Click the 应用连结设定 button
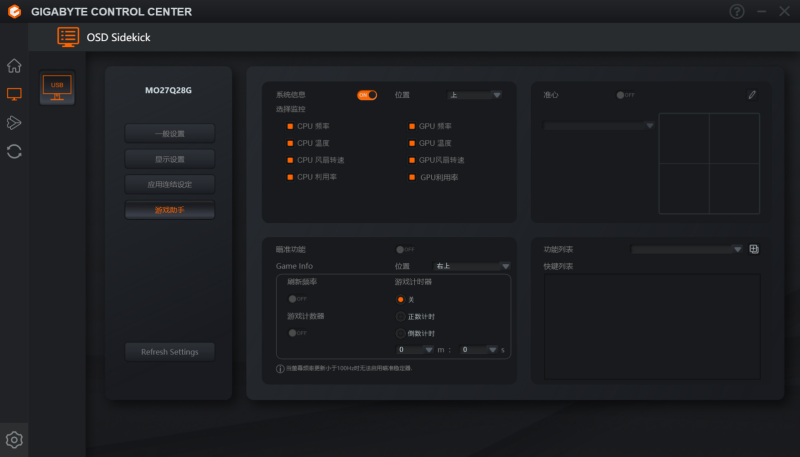This screenshot has height=457, width=800. [x=170, y=184]
